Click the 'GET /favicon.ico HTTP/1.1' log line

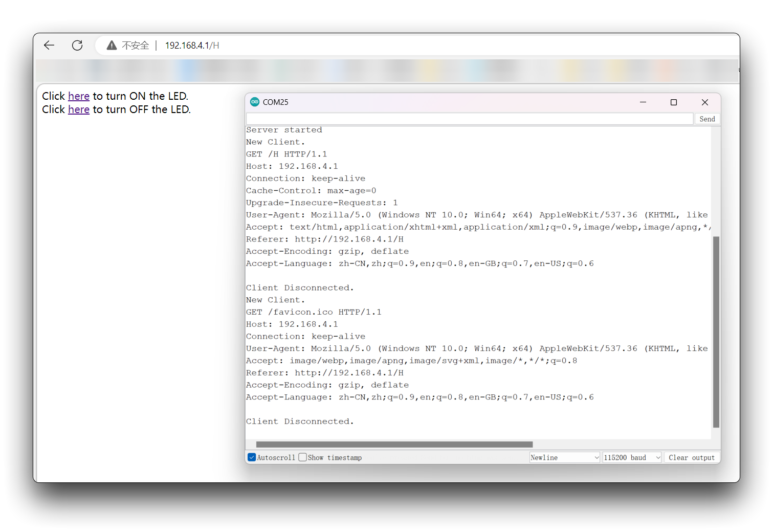click(x=314, y=312)
